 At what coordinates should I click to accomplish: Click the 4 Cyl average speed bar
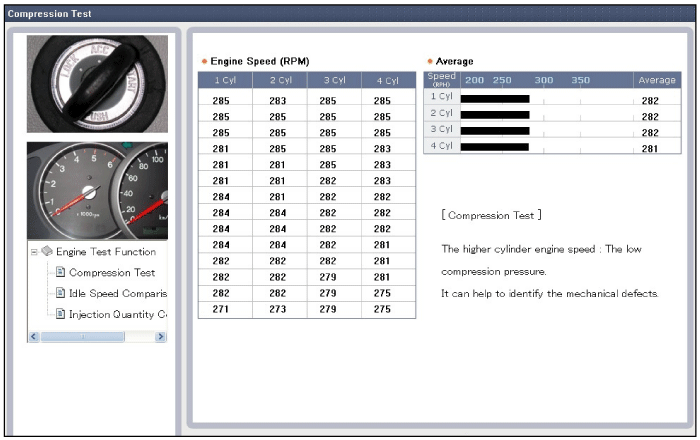point(495,147)
